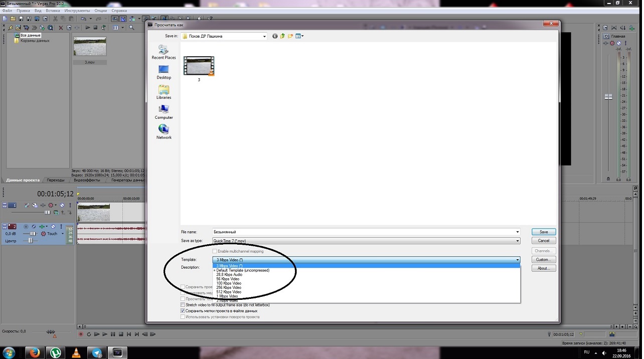
Task: Open the Touch automation mode dropdown
Action: pos(62,234)
